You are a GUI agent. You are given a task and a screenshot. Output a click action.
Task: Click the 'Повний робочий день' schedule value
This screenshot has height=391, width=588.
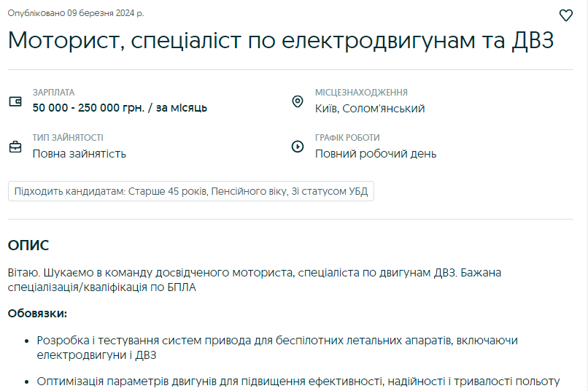coord(376,153)
